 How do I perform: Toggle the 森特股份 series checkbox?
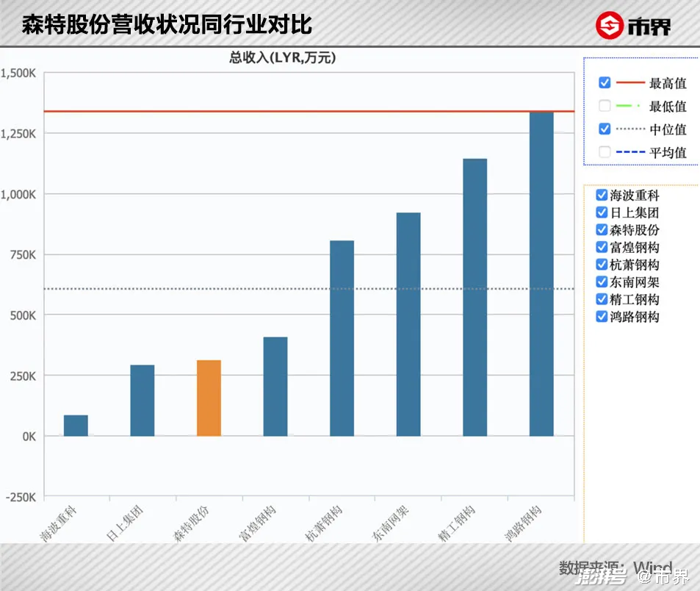(602, 229)
